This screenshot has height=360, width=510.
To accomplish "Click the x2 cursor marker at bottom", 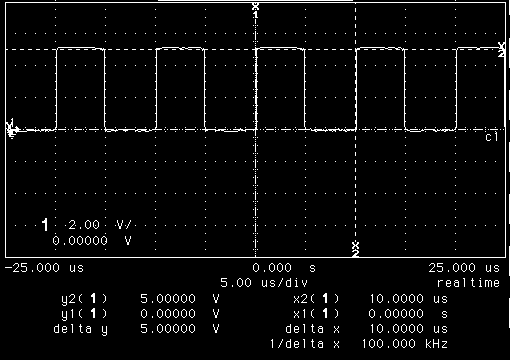I will point(356,249).
